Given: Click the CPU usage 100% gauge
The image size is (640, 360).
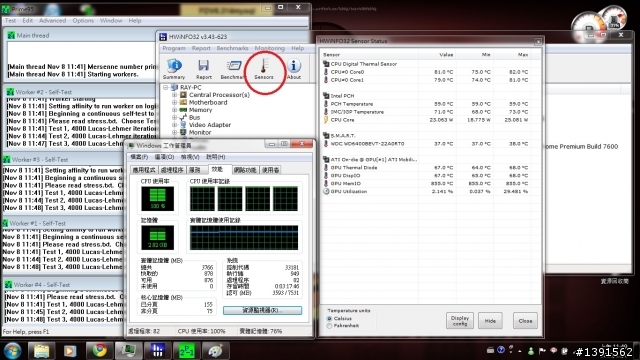Looking at the screenshot, I should click(x=157, y=199).
